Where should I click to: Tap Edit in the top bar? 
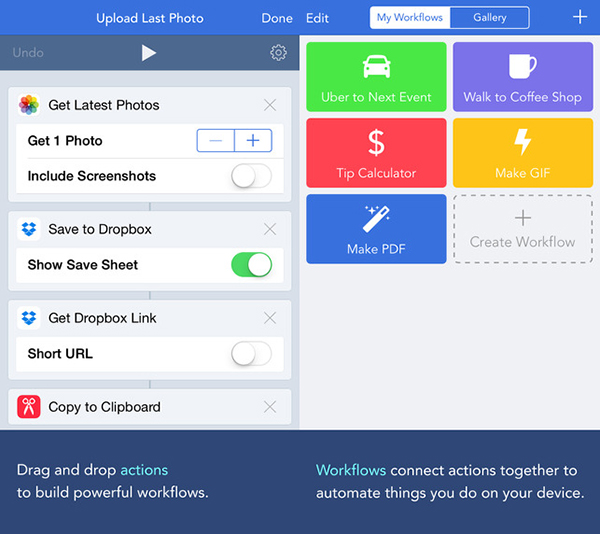(317, 18)
